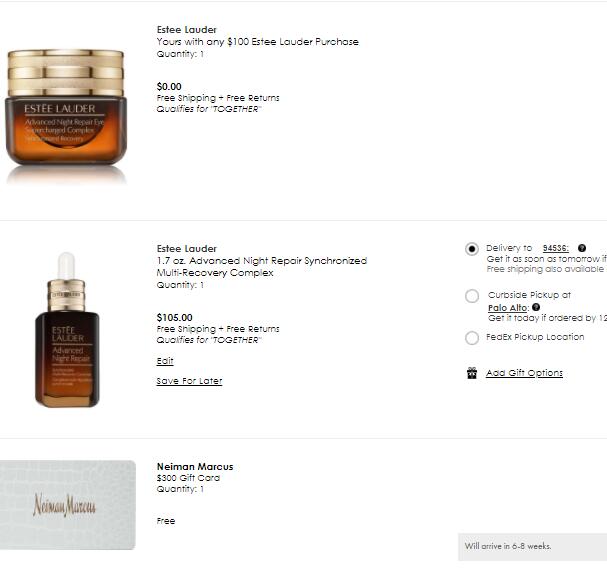The height and width of the screenshot is (573, 607).
Task: Open the Advanced Night Repair serum bottle image
Action: coord(67,332)
